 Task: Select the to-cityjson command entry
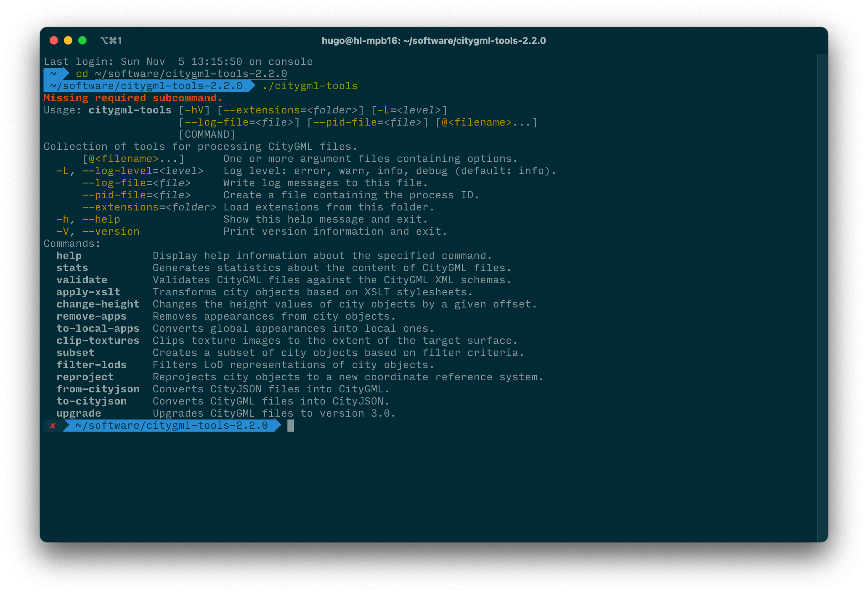point(92,401)
